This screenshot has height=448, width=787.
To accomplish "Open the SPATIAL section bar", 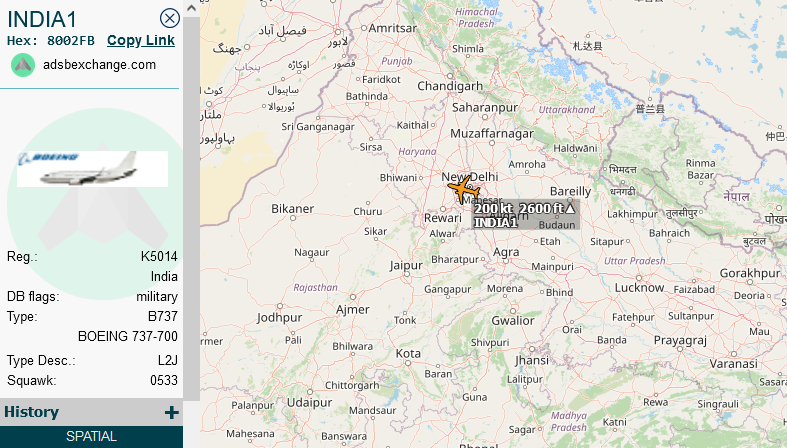I will coord(91,436).
